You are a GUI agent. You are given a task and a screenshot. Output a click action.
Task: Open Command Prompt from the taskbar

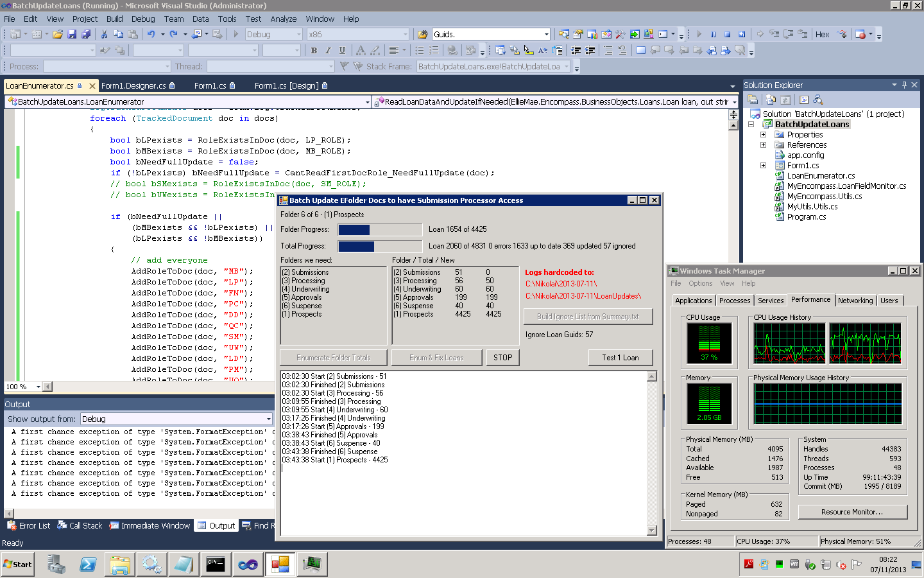tap(216, 565)
